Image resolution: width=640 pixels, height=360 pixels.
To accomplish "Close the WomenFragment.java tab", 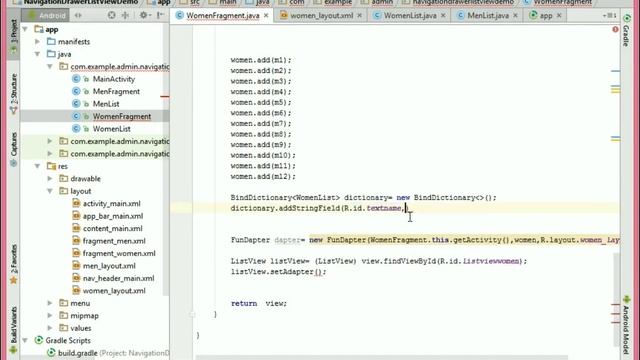I will [266, 16].
